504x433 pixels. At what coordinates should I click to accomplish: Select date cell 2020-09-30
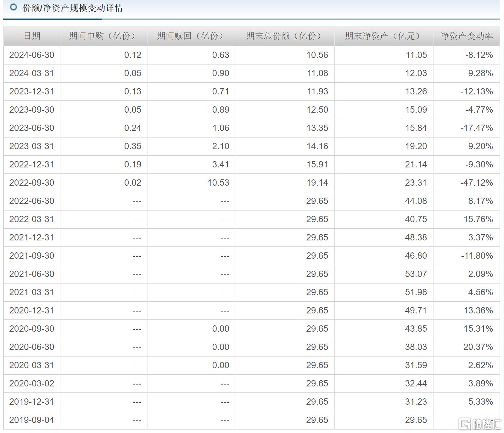pyautogui.click(x=32, y=329)
